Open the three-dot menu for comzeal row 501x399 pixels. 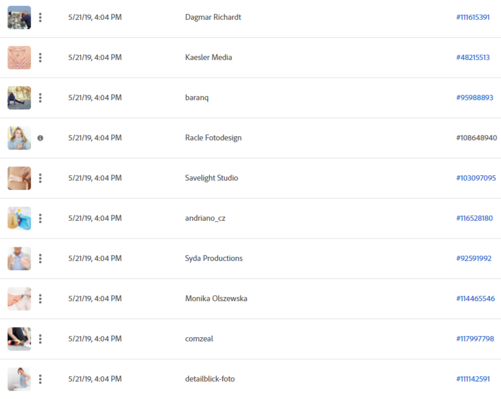coord(40,339)
